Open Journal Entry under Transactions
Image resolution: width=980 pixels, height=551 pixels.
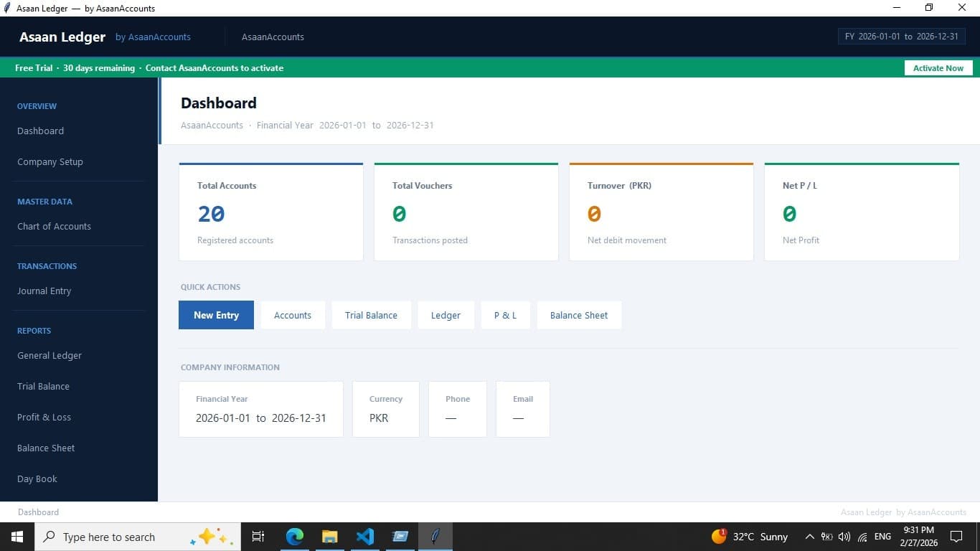pyautogui.click(x=44, y=291)
